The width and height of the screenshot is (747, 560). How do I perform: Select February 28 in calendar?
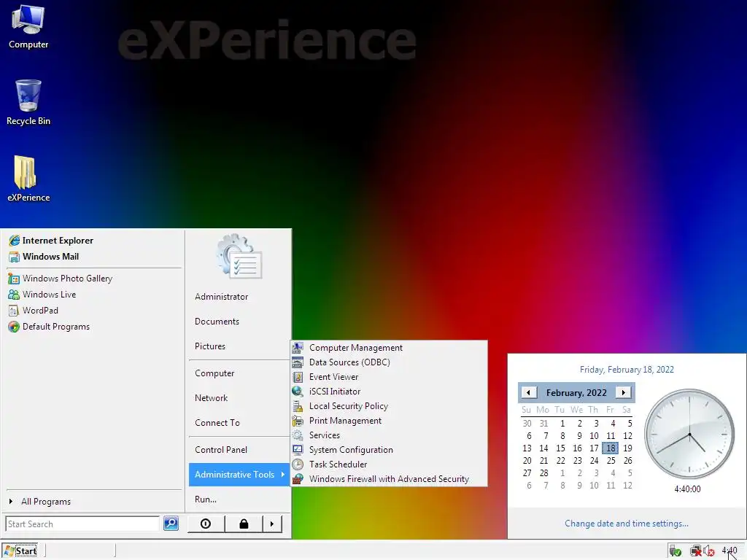coord(543,472)
